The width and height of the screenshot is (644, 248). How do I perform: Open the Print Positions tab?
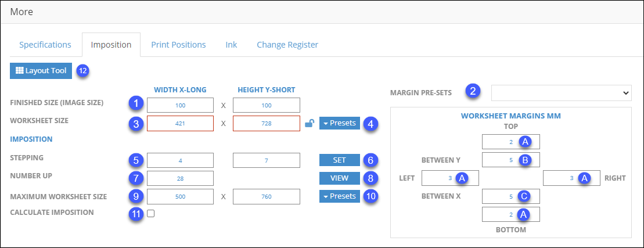pyautogui.click(x=178, y=45)
